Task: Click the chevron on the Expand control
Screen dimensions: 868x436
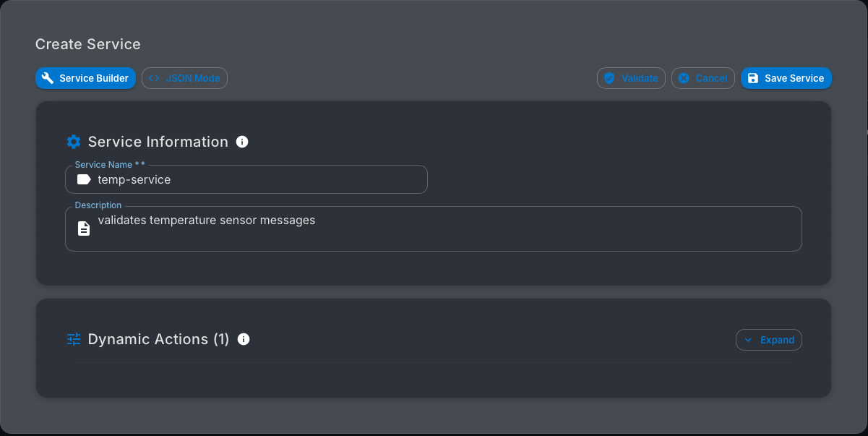Action: 747,340
